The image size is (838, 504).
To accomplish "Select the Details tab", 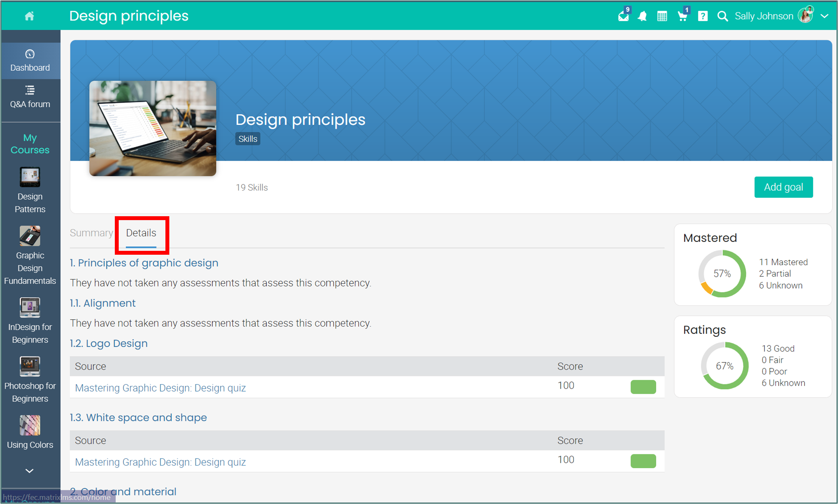I will coord(141,233).
